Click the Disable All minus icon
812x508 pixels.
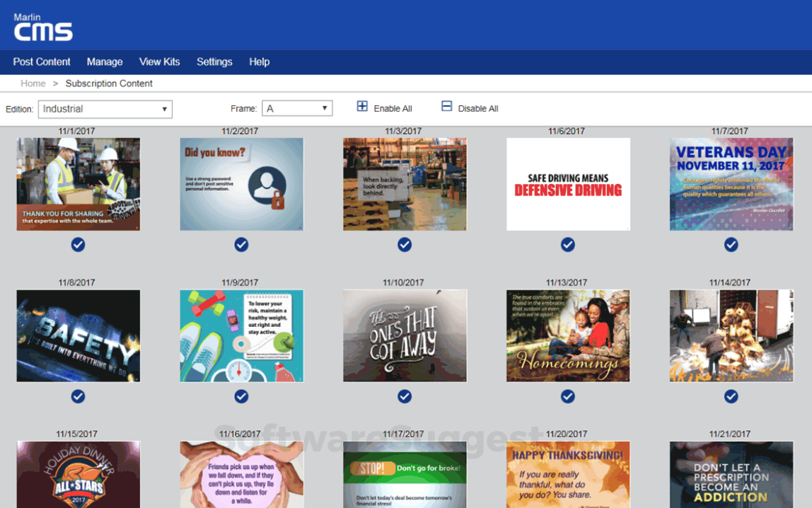(446, 106)
